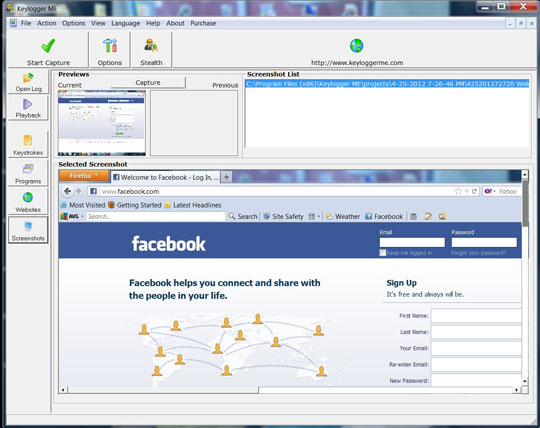View the Websites log panel
The image size is (540, 428).
(x=28, y=202)
